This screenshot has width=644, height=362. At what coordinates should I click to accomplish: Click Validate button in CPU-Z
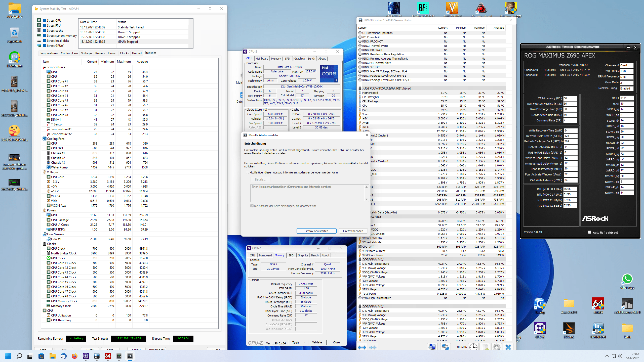tap(317, 342)
